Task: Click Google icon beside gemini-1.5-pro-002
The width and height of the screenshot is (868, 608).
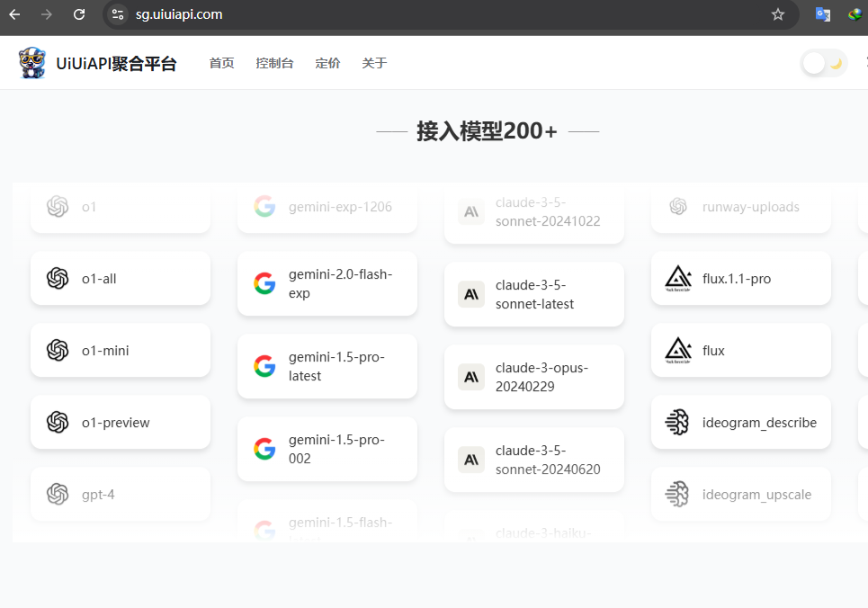Action: [x=264, y=449]
